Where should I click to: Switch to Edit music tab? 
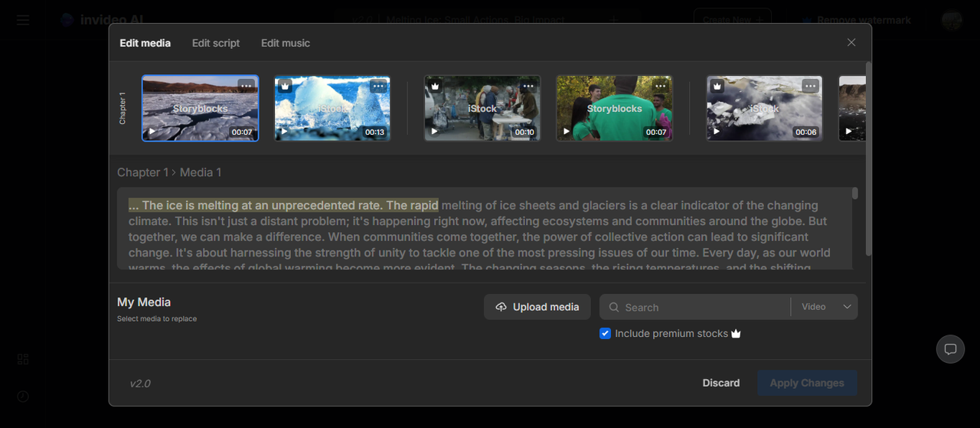click(286, 43)
